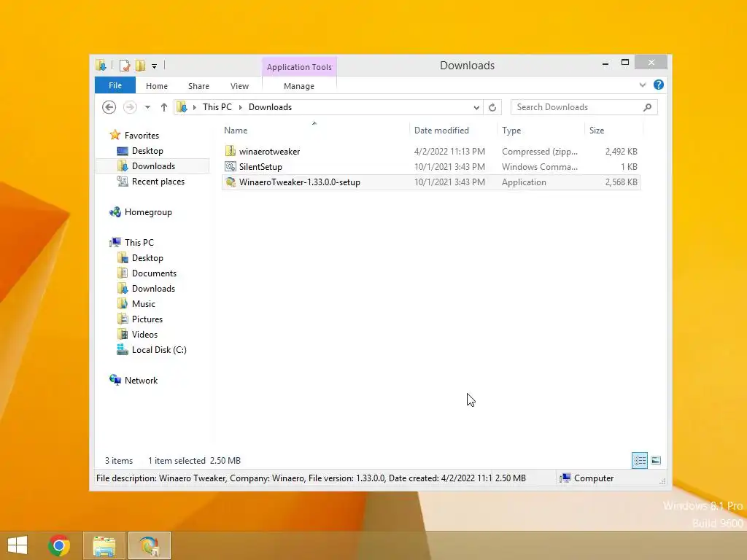This screenshot has height=560, width=747.
Task: Click the New folder quick access icon
Action: [x=140, y=66]
